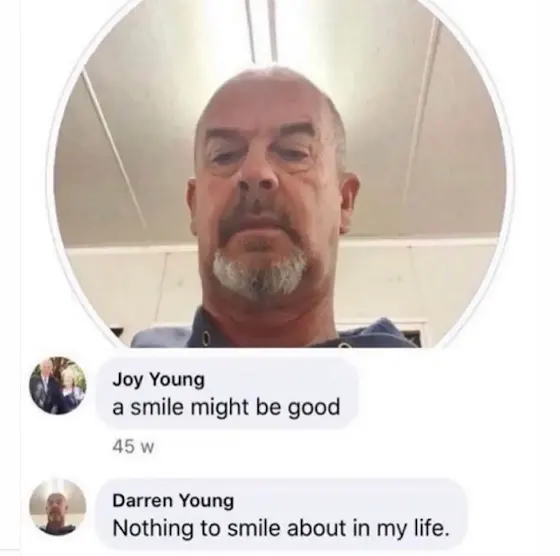Click the ceiling light strip above the man
The height and width of the screenshot is (556, 560).
point(262,30)
